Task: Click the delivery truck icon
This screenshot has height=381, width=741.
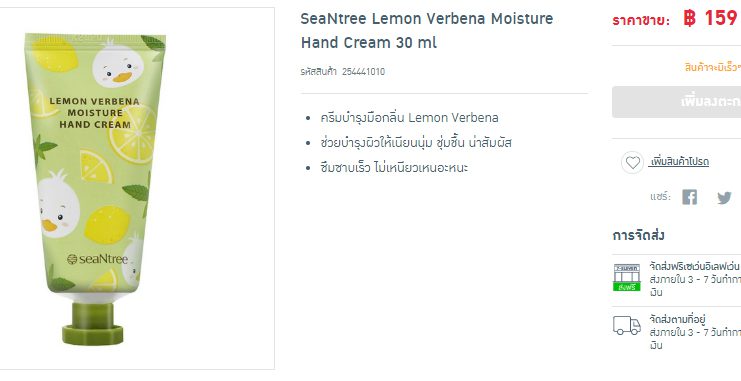Action: tap(627, 325)
